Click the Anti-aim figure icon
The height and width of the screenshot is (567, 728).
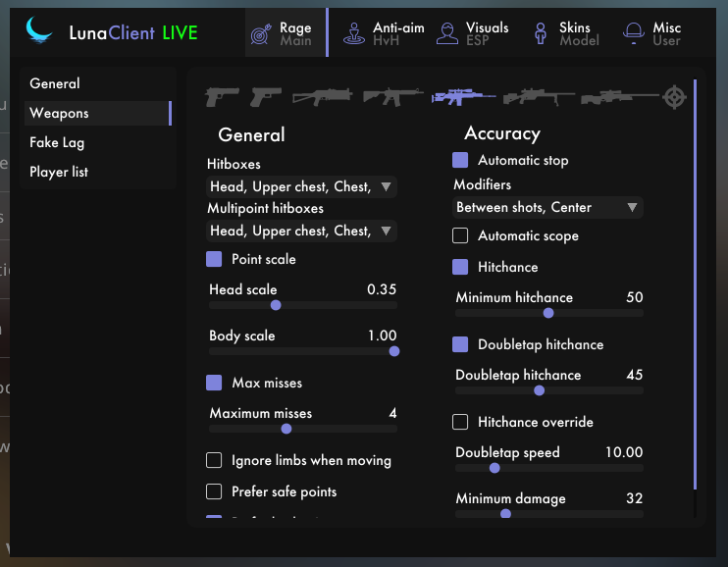click(x=354, y=33)
